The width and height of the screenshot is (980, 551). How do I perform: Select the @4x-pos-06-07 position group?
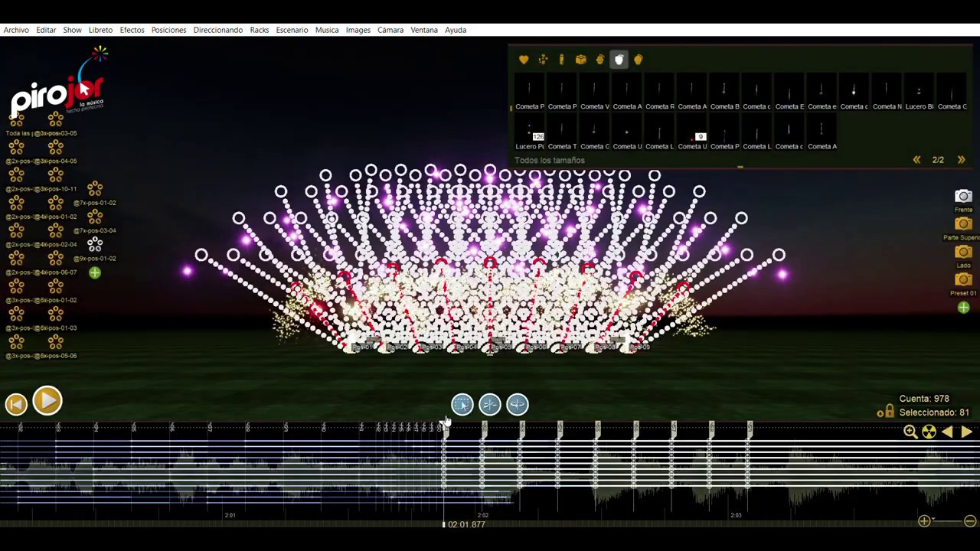[55, 259]
